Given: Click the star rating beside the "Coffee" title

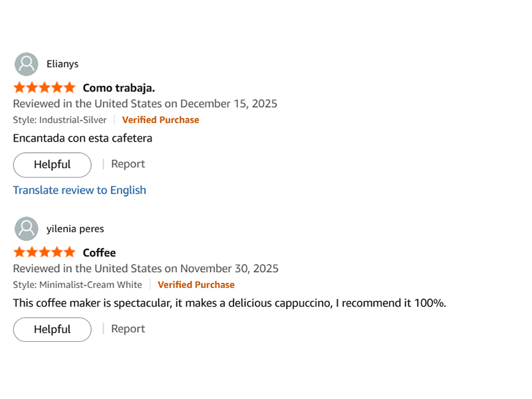Looking at the screenshot, I should [x=45, y=253].
